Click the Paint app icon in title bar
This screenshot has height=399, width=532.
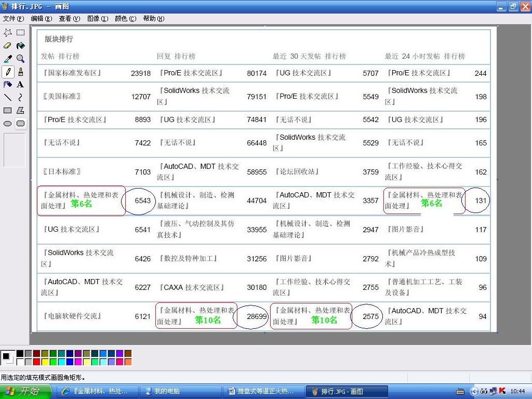click(x=5, y=6)
